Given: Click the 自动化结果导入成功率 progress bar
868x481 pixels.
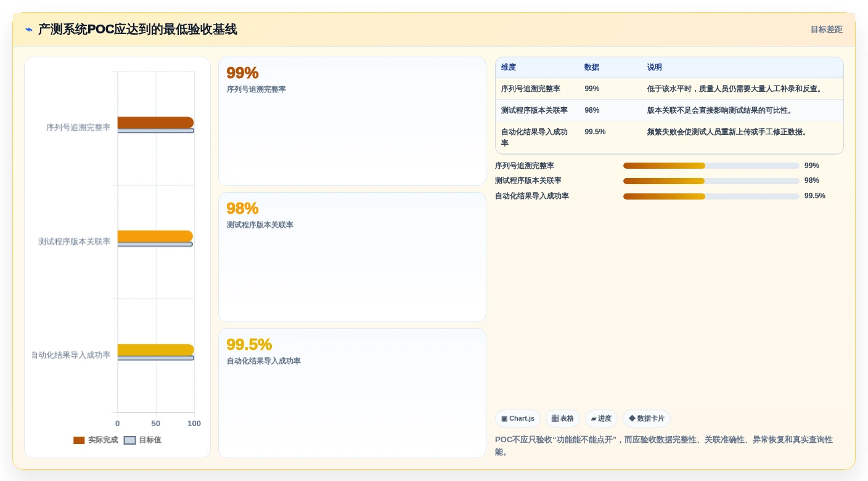Looking at the screenshot, I should (711, 196).
